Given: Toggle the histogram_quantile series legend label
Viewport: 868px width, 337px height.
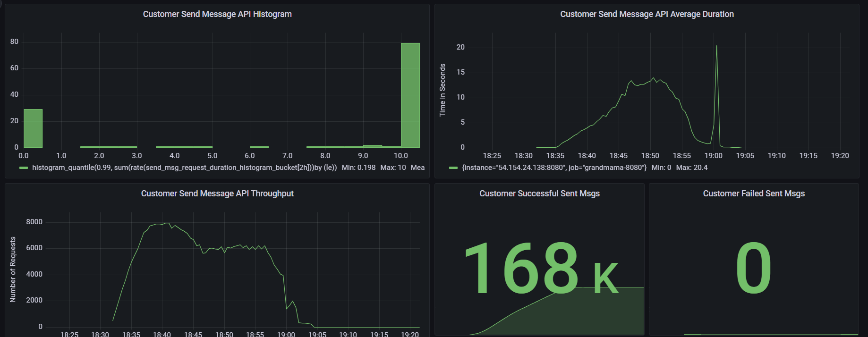Looking at the screenshot, I should tap(184, 168).
